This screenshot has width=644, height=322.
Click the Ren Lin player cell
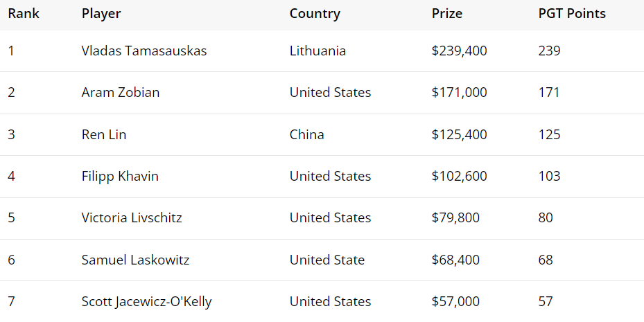coord(103,134)
